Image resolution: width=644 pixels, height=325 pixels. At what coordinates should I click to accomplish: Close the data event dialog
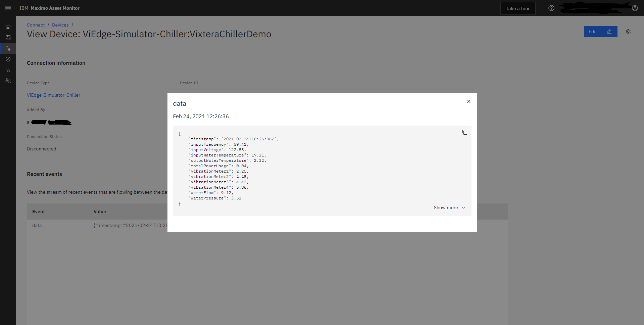pyautogui.click(x=469, y=101)
